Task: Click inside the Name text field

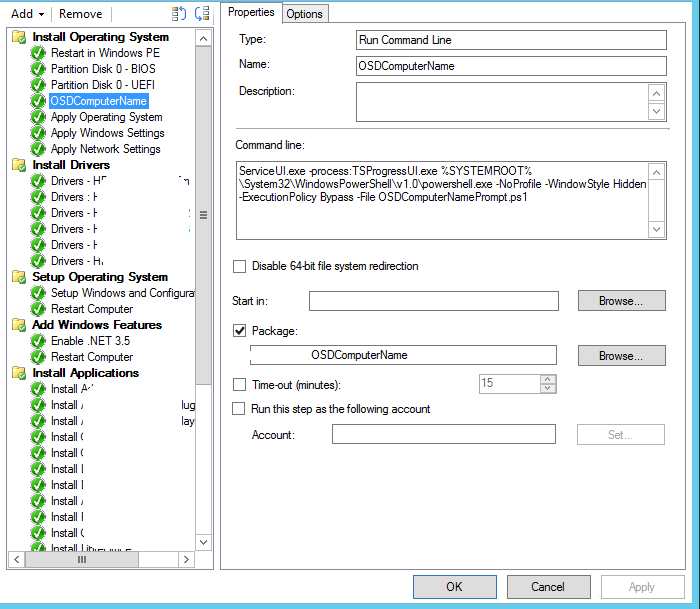Action: 510,66
